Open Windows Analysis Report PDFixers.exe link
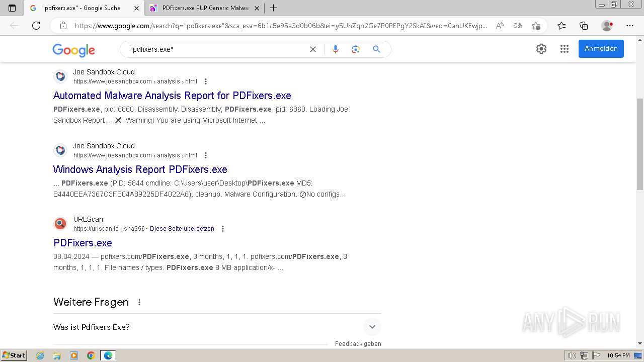This screenshot has width=644, height=362. [140, 169]
